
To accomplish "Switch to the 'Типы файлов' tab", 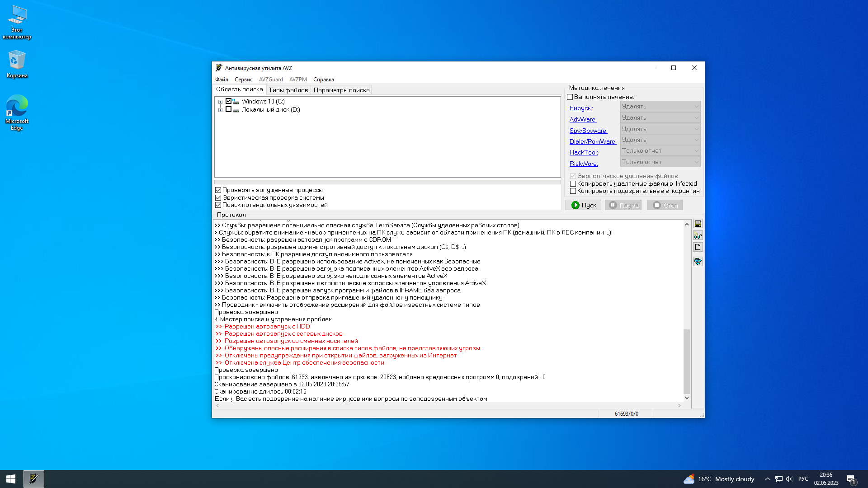I will [288, 90].
